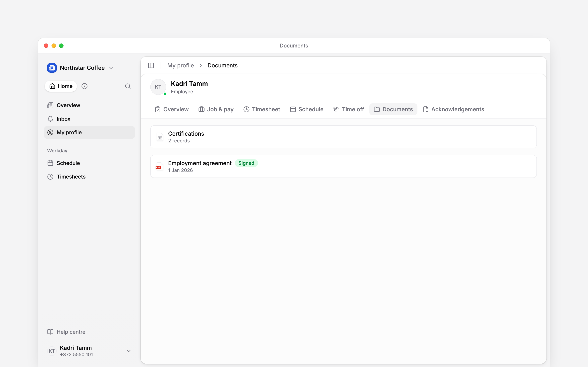Image resolution: width=588 pixels, height=367 pixels.
Task: Click the circle-dot icon beside Home
Action: pyautogui.click(x=84, y=86)
